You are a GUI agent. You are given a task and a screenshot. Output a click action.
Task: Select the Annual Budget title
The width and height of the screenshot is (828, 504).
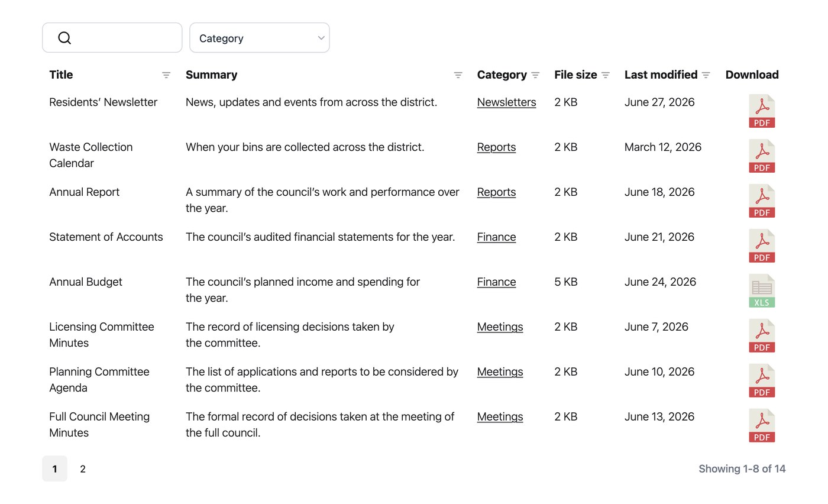coord(86,282)
